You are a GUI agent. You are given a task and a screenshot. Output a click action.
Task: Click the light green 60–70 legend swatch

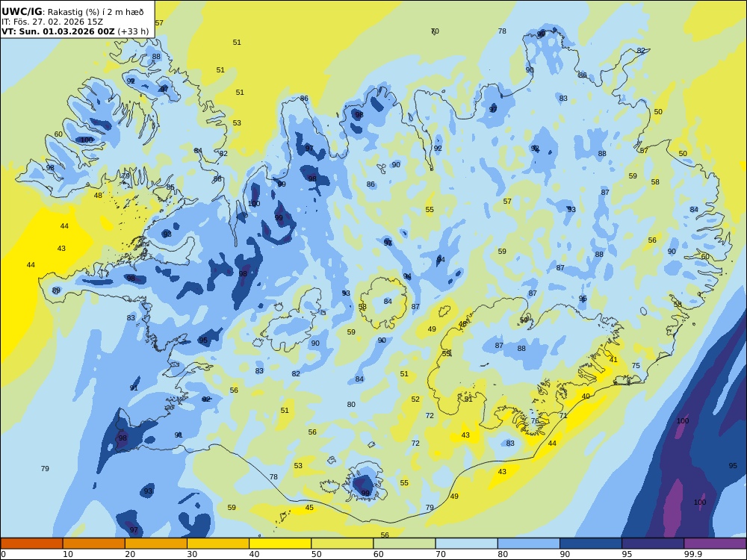tap(404, 544)
